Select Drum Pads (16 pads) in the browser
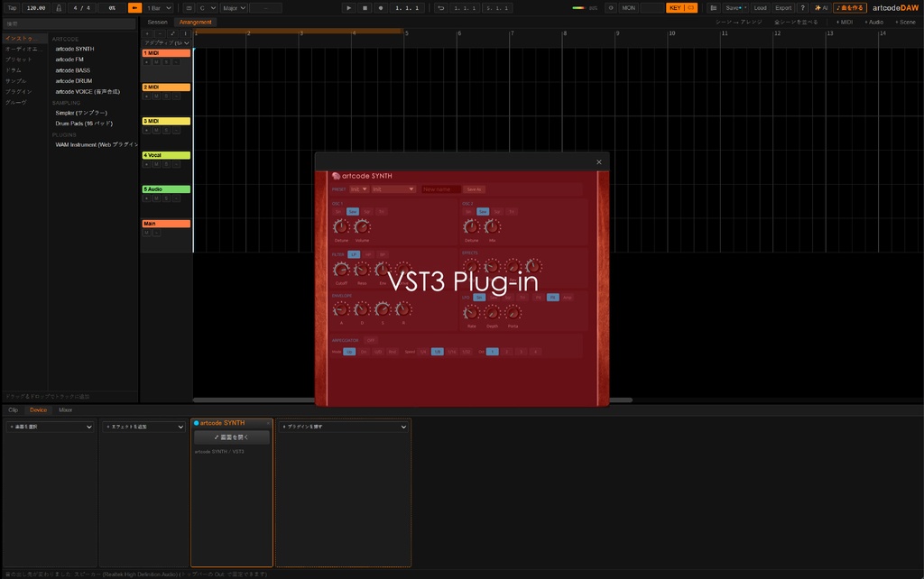This screenshot has width=924, height=579. pos(84,124)
